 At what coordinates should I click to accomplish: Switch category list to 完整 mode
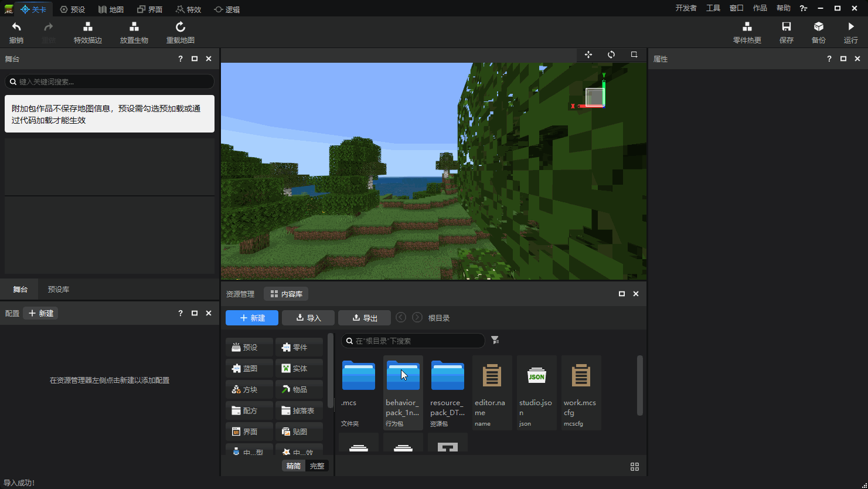click(x=317, y=466)
